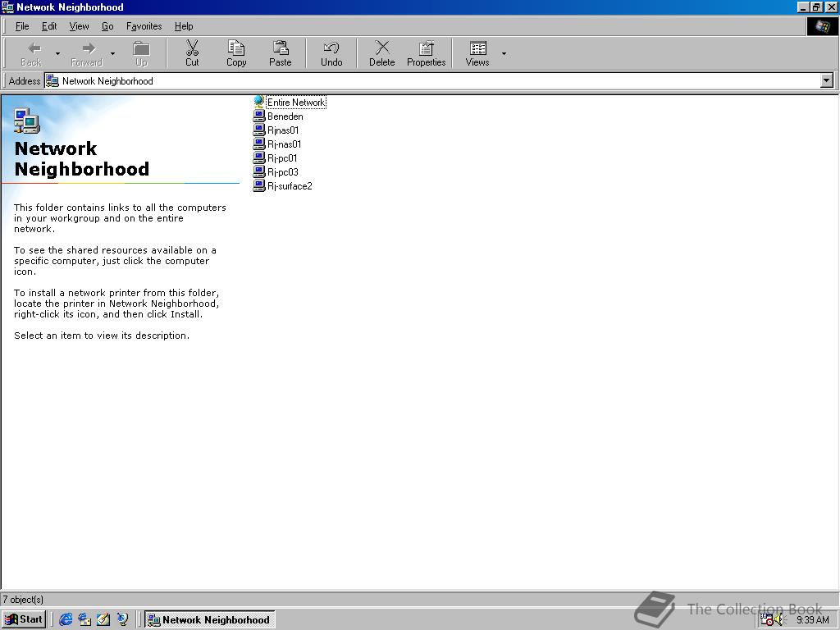Select the Rj-surface2 computer icon

[x=259, y=185]
